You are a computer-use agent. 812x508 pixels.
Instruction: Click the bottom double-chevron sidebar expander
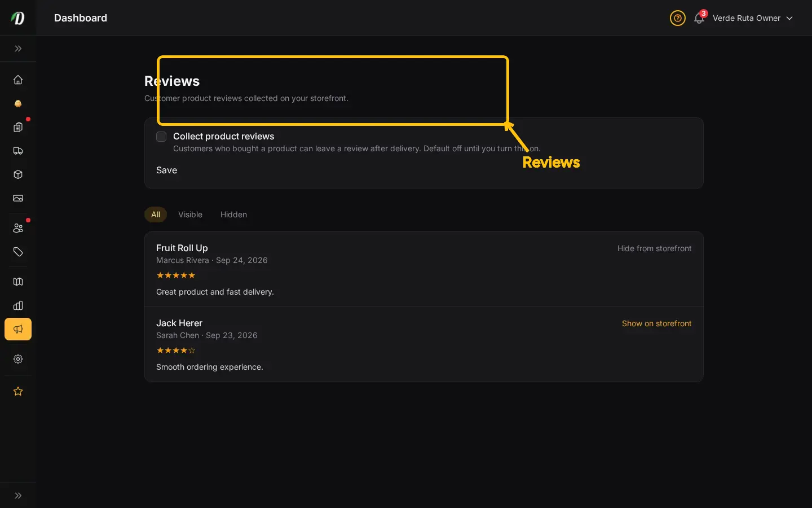click(x=18, y=496)
